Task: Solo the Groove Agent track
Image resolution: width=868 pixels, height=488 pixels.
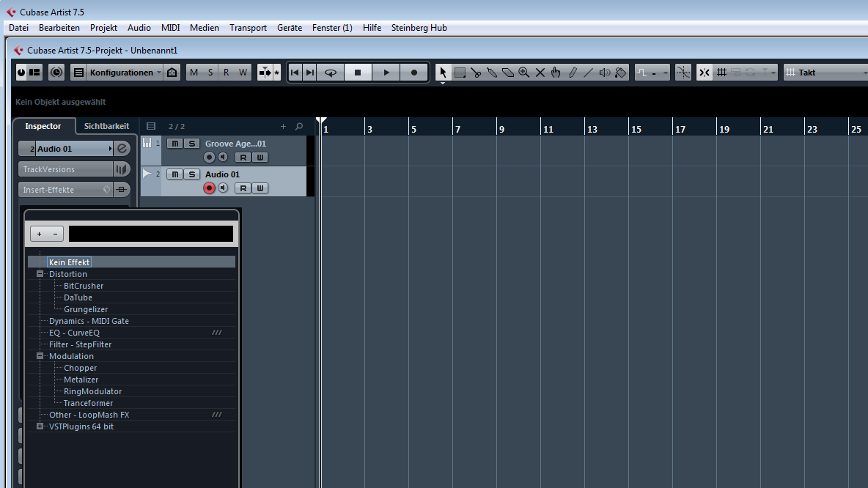Action: tap(191, 144)
